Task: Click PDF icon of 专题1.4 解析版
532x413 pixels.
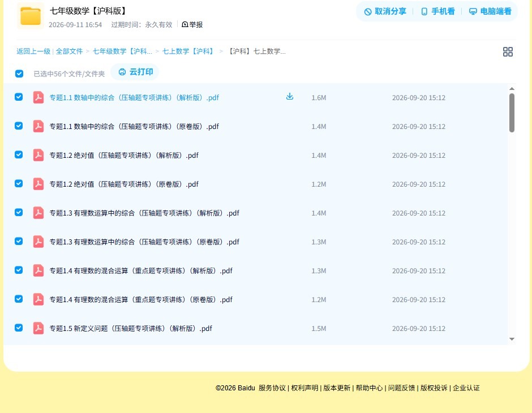Action: 38,270
